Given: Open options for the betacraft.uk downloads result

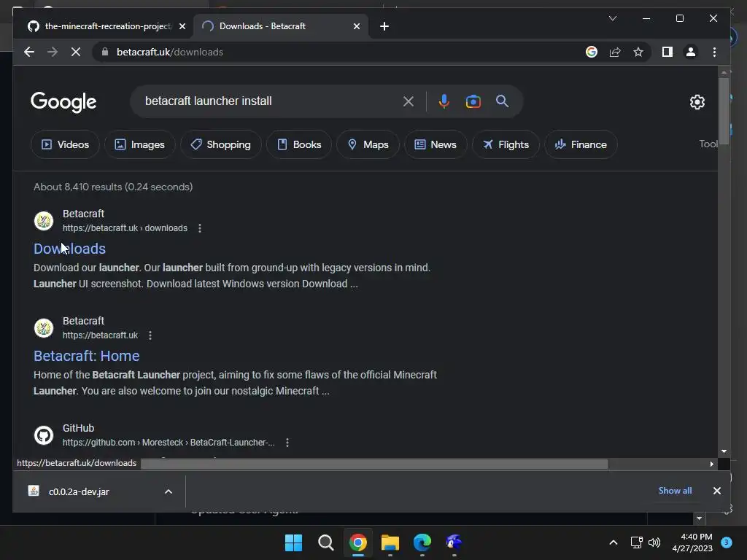Looking at the screenshot, I should (200, 228).
